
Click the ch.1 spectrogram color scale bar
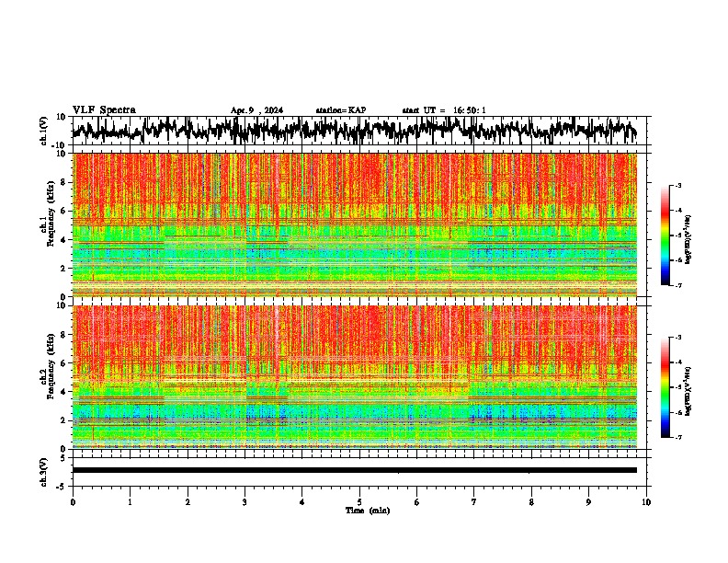665,236
